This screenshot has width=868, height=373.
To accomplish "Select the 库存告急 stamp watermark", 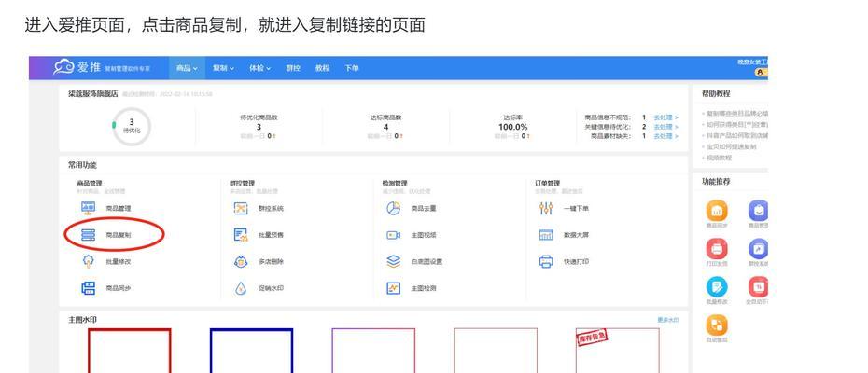I will click(617, 351).
